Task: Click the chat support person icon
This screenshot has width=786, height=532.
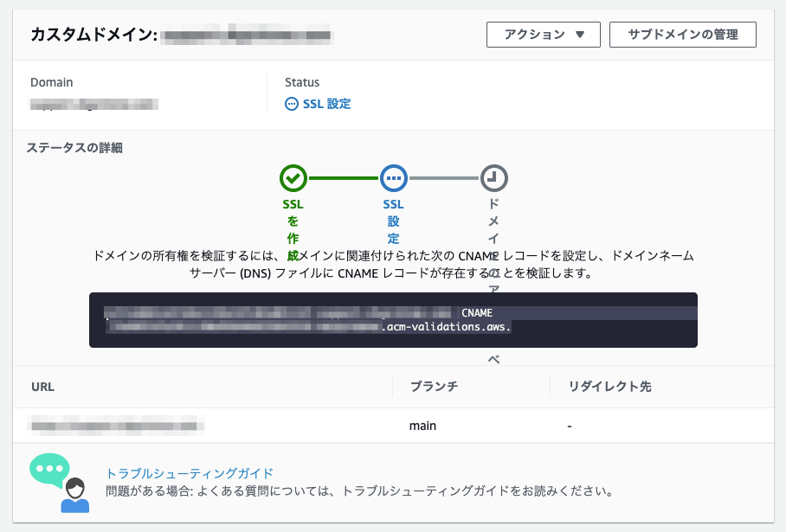Action: (x=60, y=483)
